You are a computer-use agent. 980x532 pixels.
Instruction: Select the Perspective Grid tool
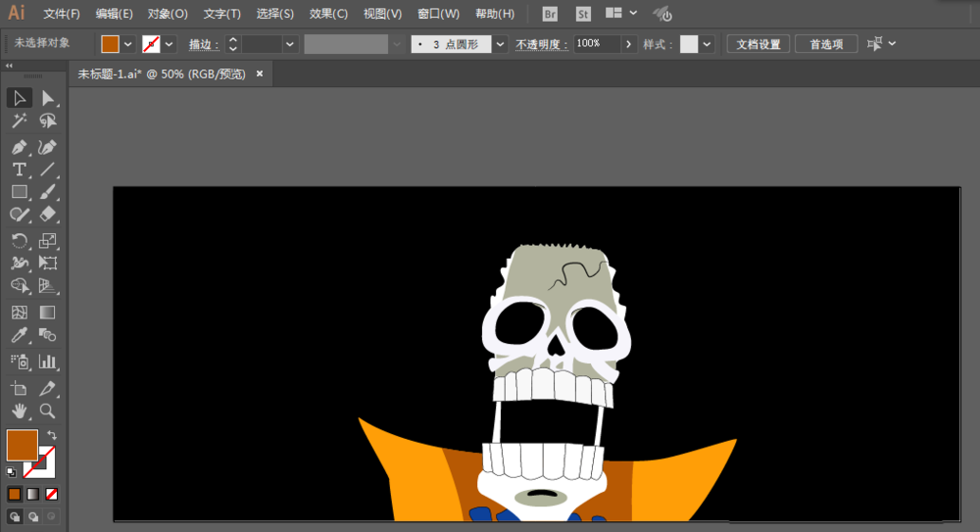[x=47, y=286]
